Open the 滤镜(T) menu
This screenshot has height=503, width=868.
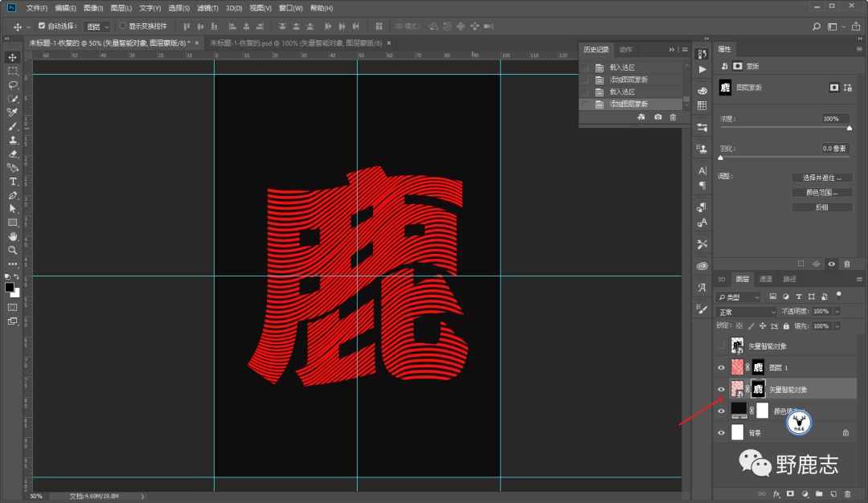[x=208, y=8]
